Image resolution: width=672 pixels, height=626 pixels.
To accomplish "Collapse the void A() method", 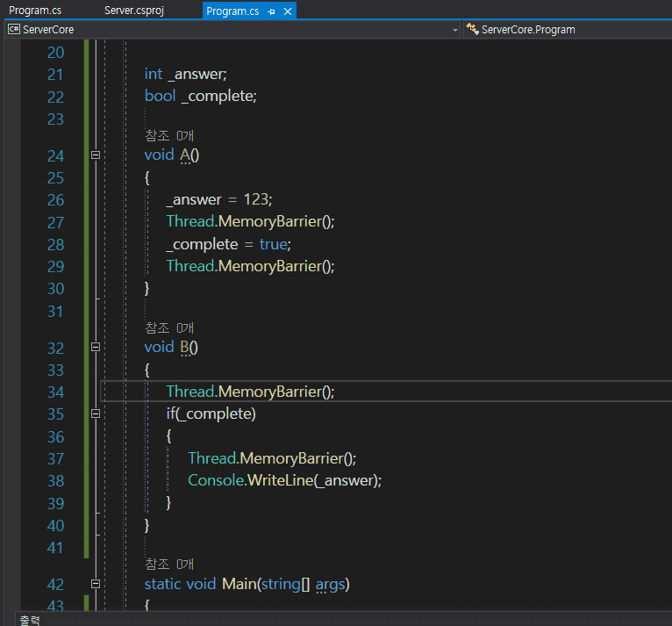I will [x=95, y=155].
